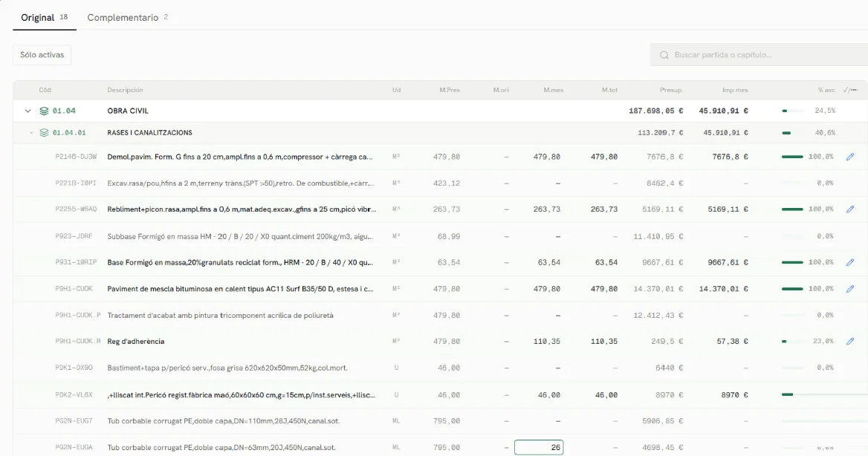Click the M.Pres column header
This screenshot has width=868, height=456.
point(450,90)
